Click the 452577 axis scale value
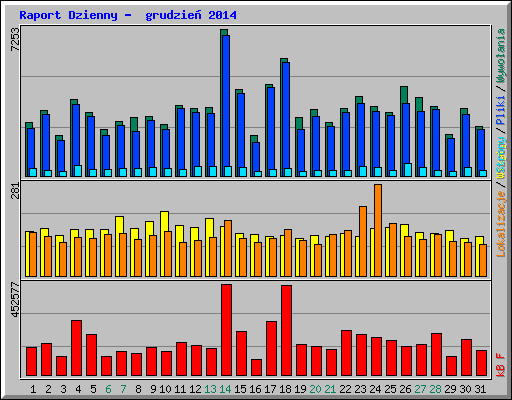512x400 pixels. tap(15, 299)
